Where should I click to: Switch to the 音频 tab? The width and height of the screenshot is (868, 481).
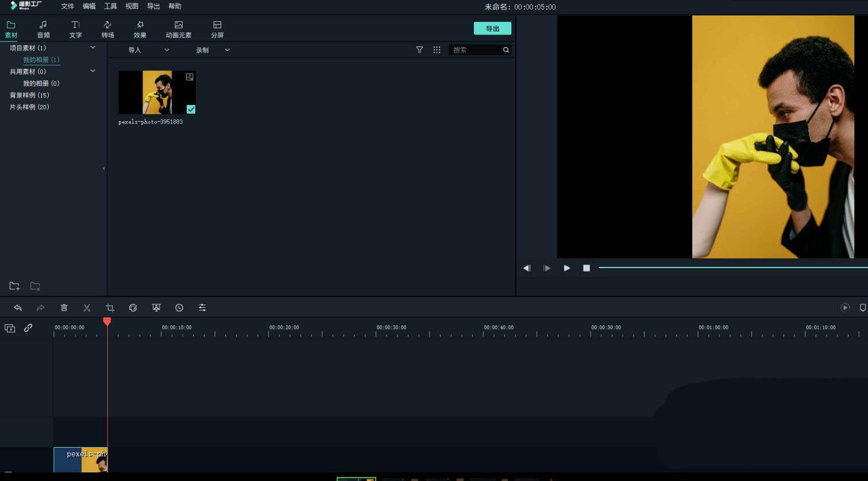(43, 29)
